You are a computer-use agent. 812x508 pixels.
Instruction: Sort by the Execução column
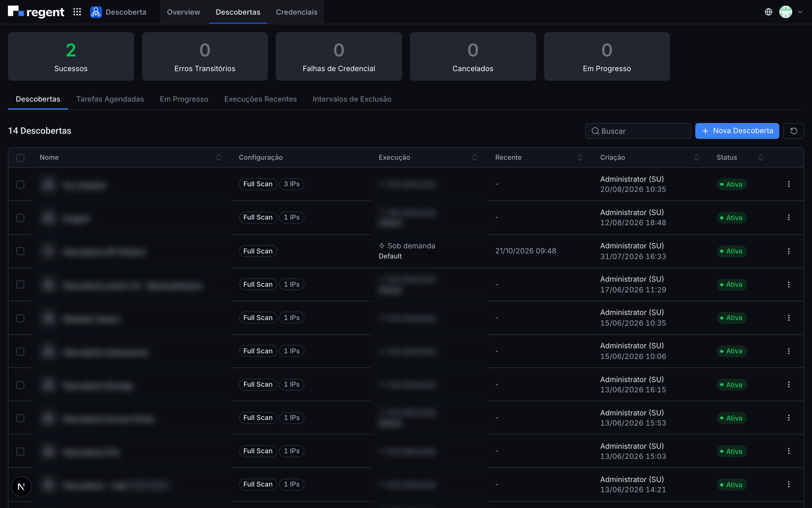(475, 157)
